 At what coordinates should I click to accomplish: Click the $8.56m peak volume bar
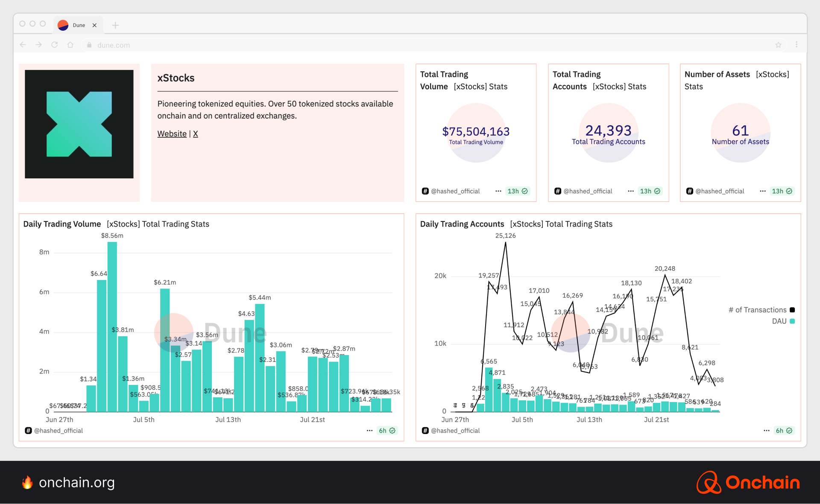pyautogui.click(x=112, y=327)
